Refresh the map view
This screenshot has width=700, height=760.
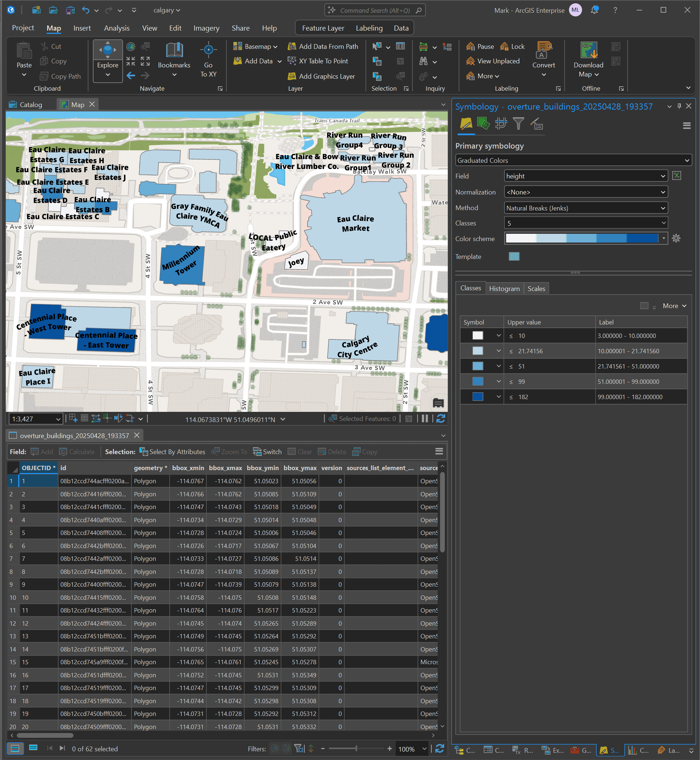point(440,418)
